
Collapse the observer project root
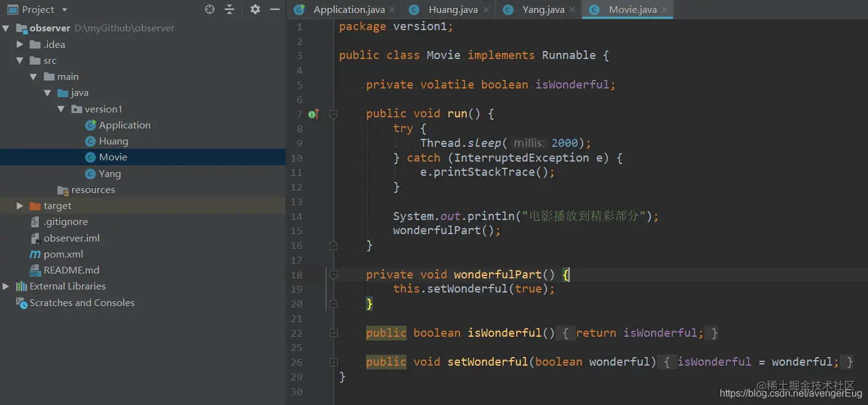pos(6,28)
